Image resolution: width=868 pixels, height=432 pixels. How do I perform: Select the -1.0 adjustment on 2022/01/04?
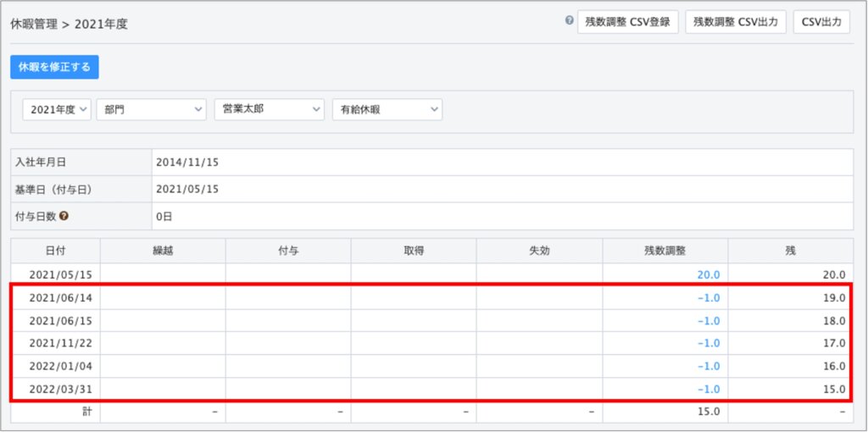[x=708, y=366]
